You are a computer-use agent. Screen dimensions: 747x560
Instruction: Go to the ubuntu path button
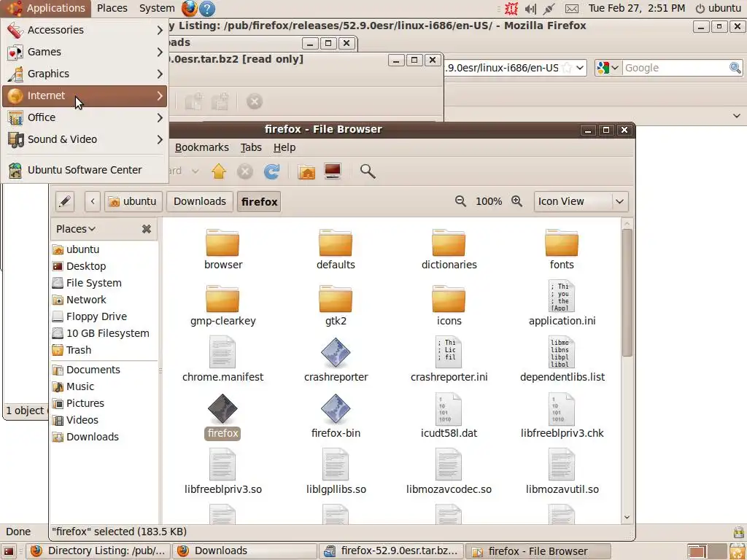[133, 201]
